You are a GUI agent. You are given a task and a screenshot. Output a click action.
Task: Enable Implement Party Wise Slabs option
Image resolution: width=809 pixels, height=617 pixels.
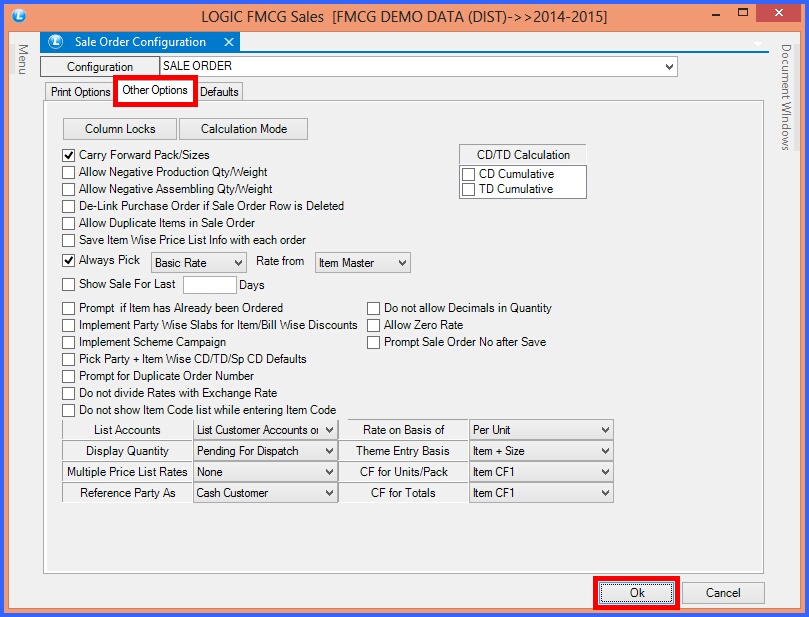pyautogui.click(x=68, y=325)
